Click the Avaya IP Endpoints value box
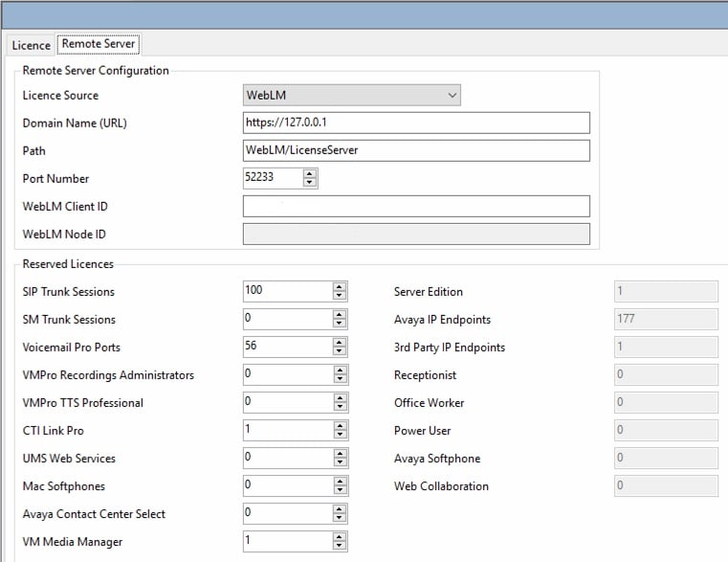This screenshot has height=562, width=728. [x=666, y=320]
